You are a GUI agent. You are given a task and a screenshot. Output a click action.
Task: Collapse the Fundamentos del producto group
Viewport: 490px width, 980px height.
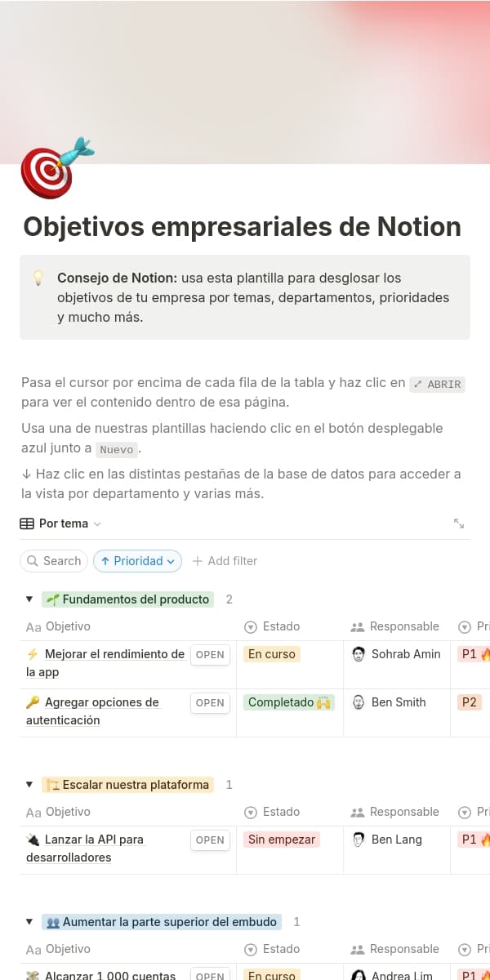point(29,599)
